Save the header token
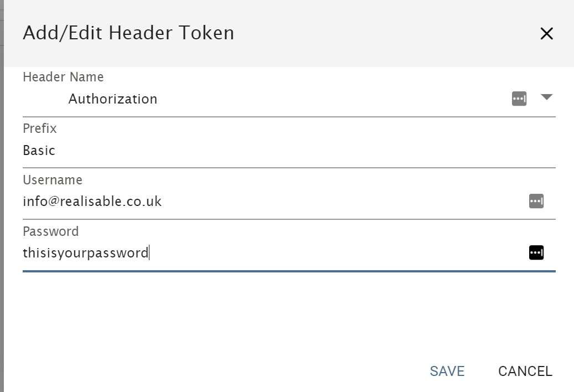Screen dimensions: 574x392 tap(447, 371)
